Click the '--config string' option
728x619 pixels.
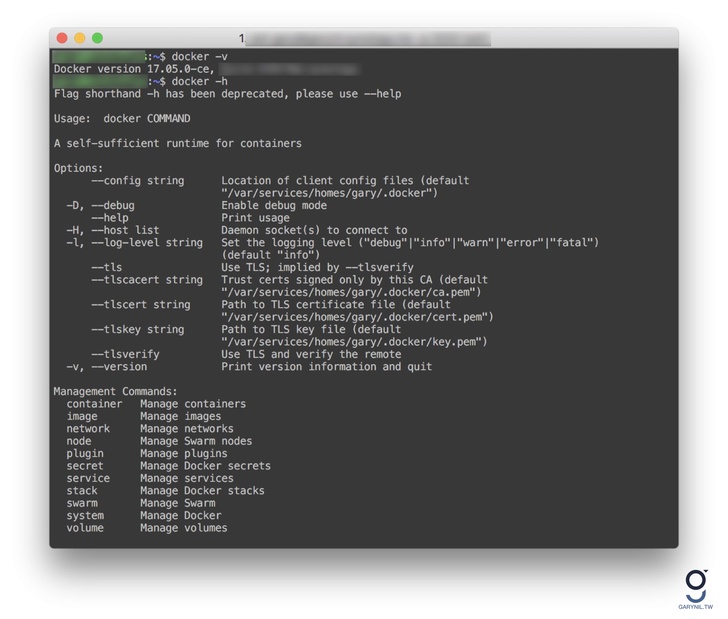(x=137, y=181)
